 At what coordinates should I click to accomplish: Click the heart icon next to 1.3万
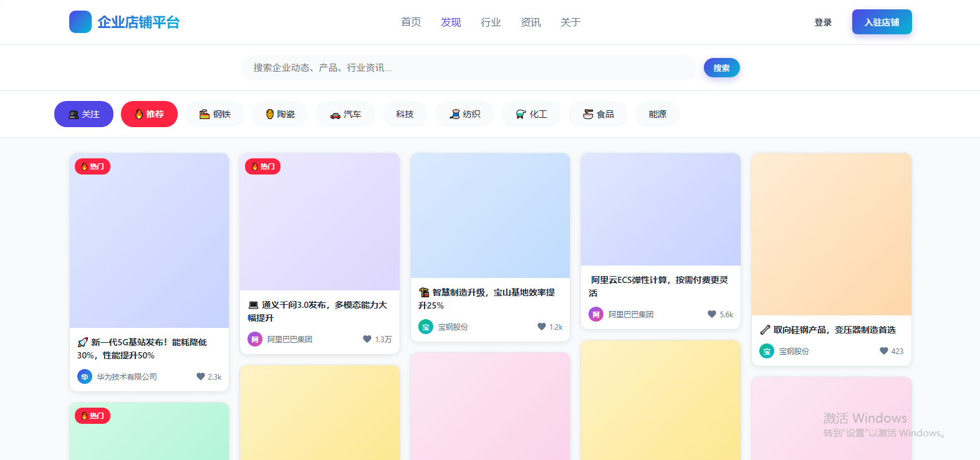pyautogui.click(x=367, y=339)
